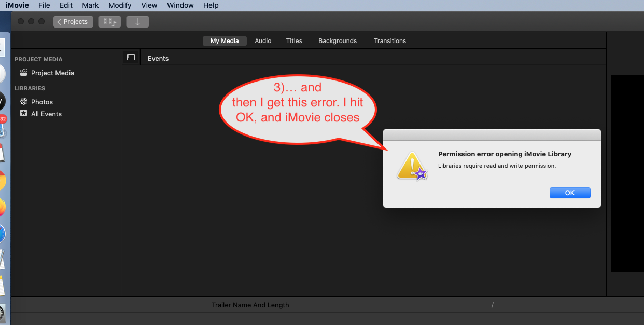Click 'Libraries require read and write permission.' text

[x=497, y=166]
